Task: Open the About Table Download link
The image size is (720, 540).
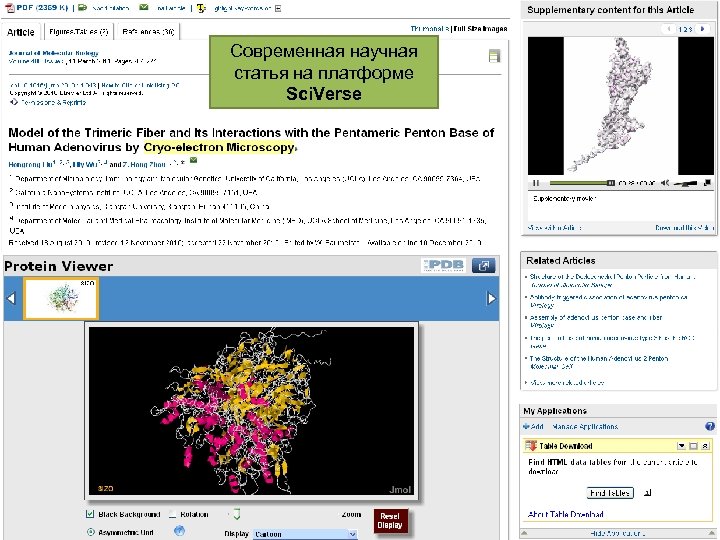Action: tap(565, 514)
